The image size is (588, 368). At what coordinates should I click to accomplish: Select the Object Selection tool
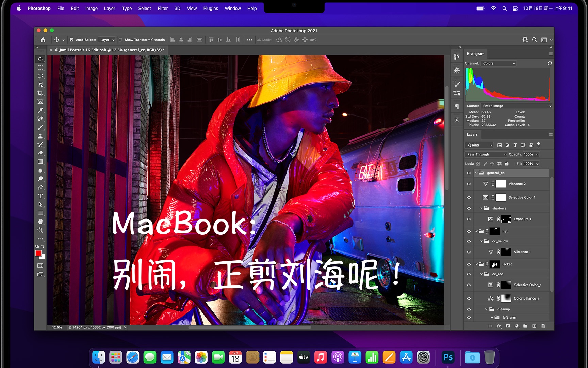point(40,85)
